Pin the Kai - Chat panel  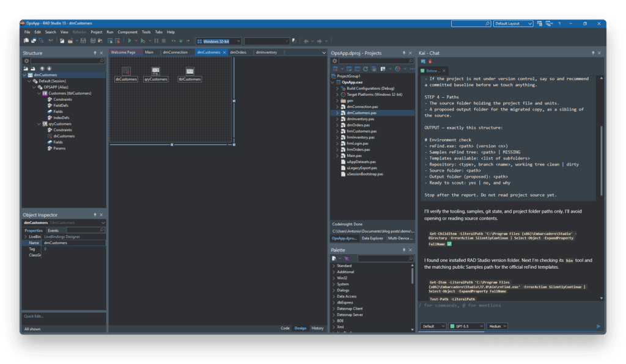pos(593,53)
